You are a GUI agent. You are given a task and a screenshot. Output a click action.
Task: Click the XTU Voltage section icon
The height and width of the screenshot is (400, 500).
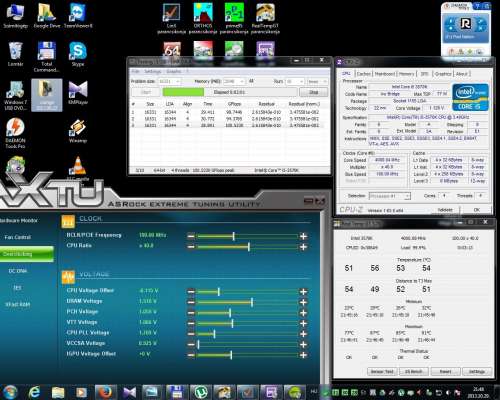click(68, 277)
